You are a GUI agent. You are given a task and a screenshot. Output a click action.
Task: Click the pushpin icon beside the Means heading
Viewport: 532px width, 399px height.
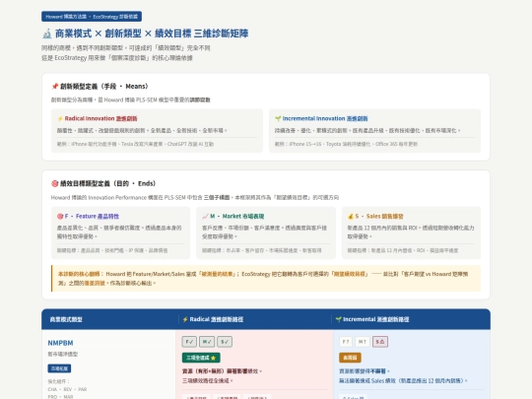54,86
